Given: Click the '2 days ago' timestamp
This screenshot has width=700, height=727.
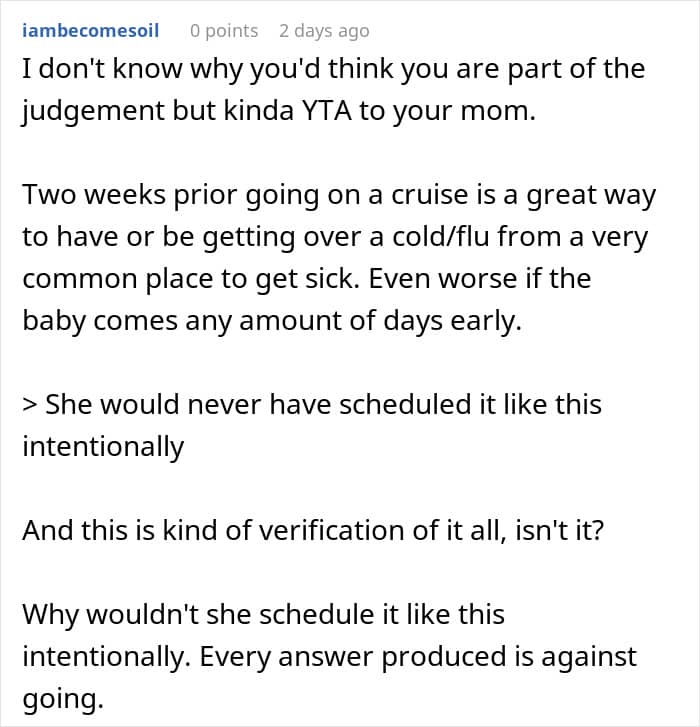Looking at the screenshot, I should pyautogui.click(x=324, y=31).
